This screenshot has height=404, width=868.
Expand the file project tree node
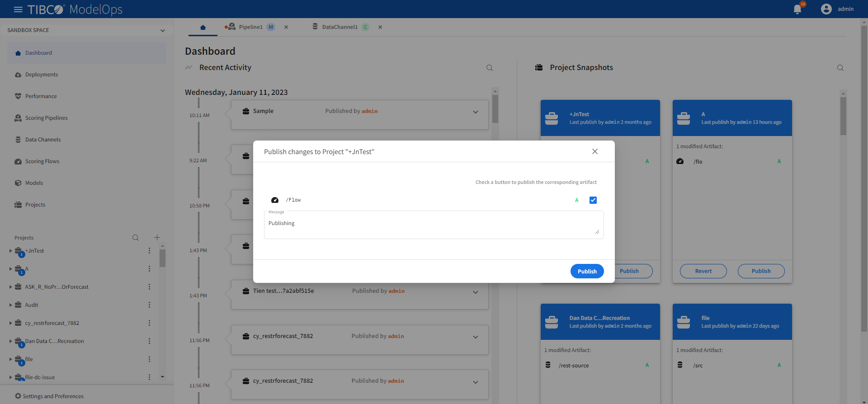click(10, 359)
